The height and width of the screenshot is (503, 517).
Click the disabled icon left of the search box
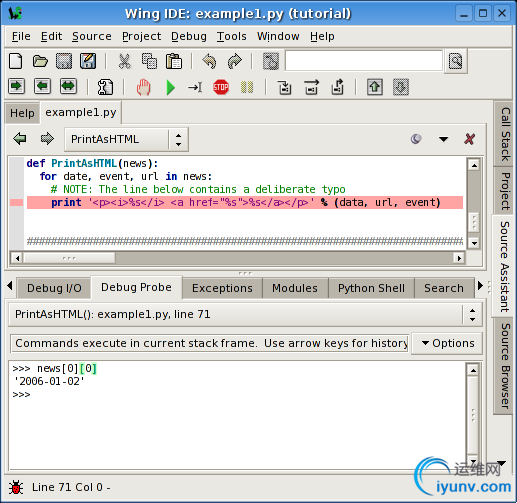tap(271, 61)
